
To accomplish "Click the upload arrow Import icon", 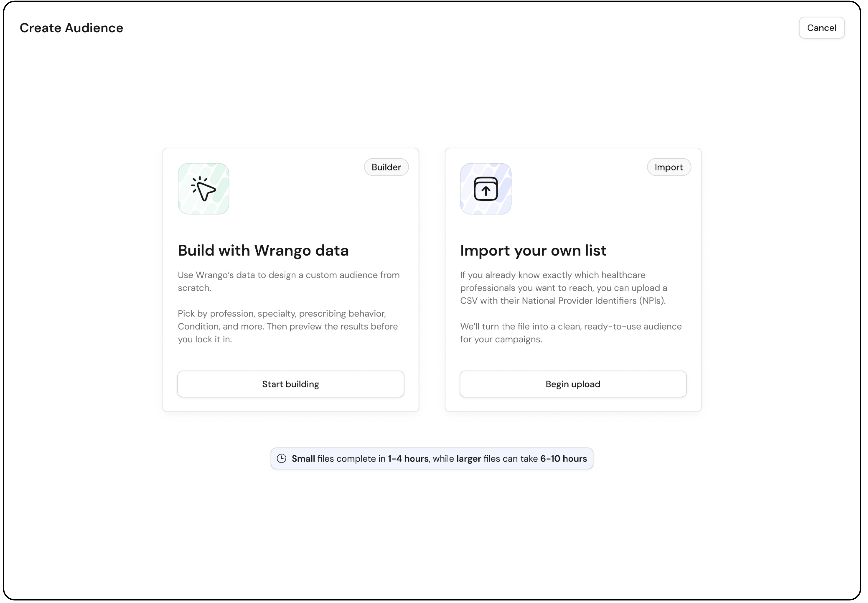I will [485, 188].
